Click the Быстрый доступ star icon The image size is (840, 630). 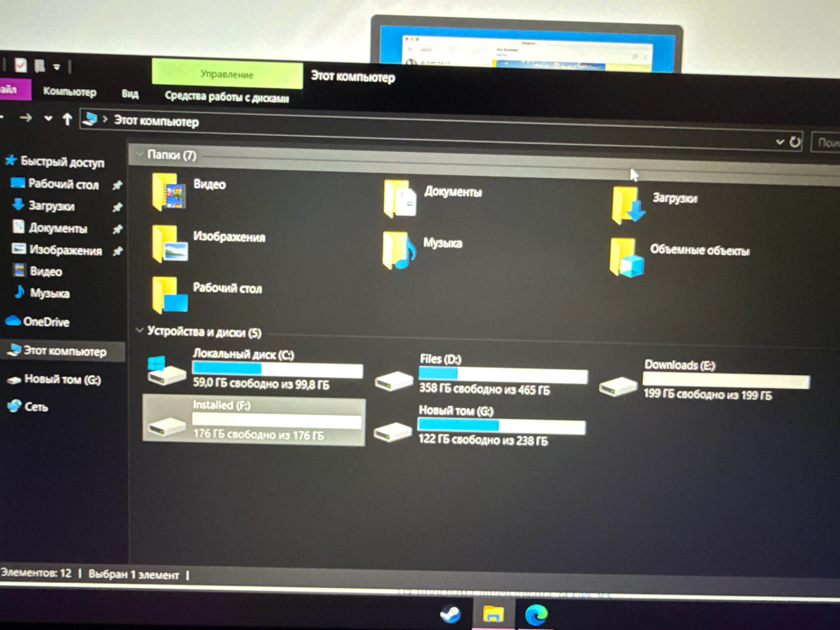[x=11, y=160]
